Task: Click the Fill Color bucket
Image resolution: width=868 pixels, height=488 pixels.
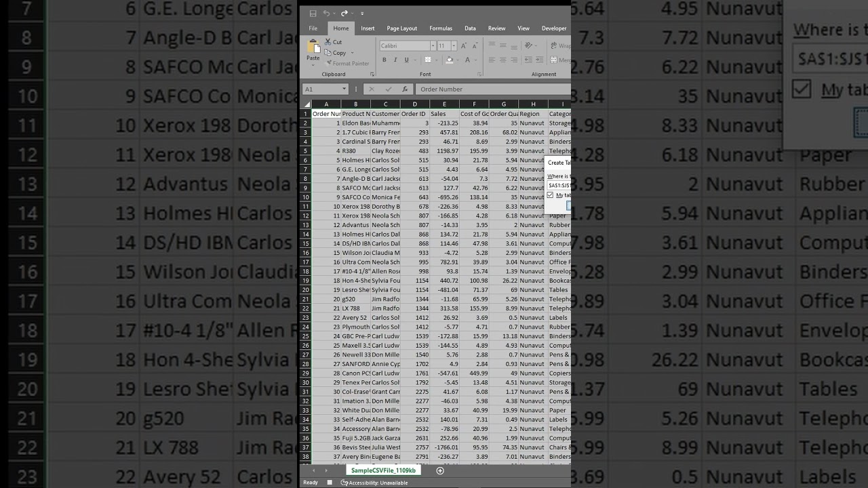Action: 448,60
